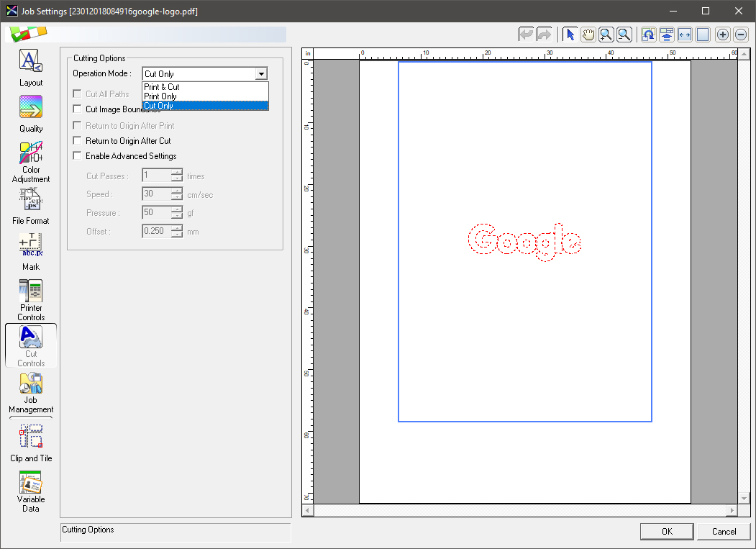Click the OK button
This screenshot has height=549, width=756.
[x=667, y=531]
